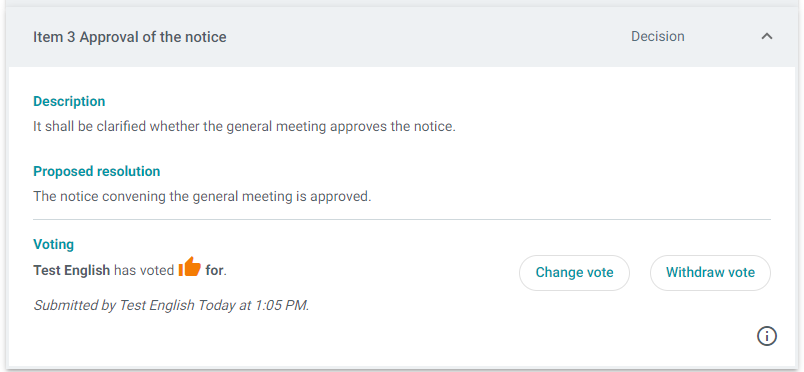This screenshot has width=804, height=372.
Task: Click the sentence about clarifying the general meeting
Action: pyautogui.click(x=245, y=126)
